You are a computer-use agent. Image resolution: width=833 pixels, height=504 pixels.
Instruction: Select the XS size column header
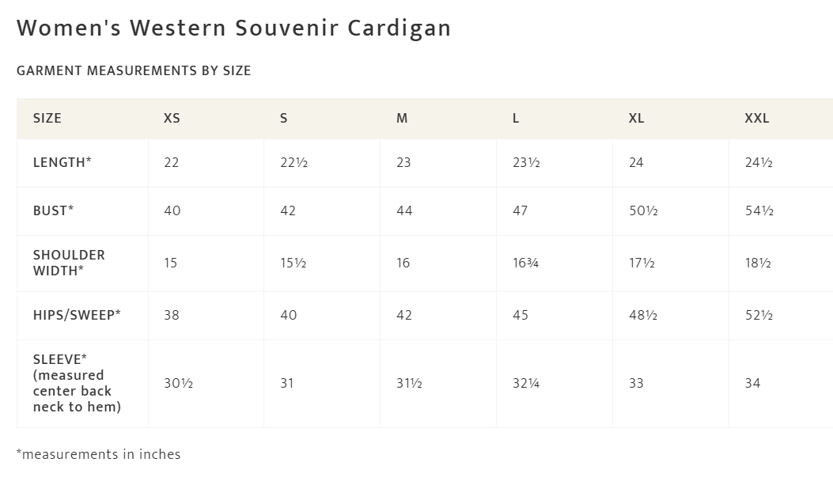[172, 118]
